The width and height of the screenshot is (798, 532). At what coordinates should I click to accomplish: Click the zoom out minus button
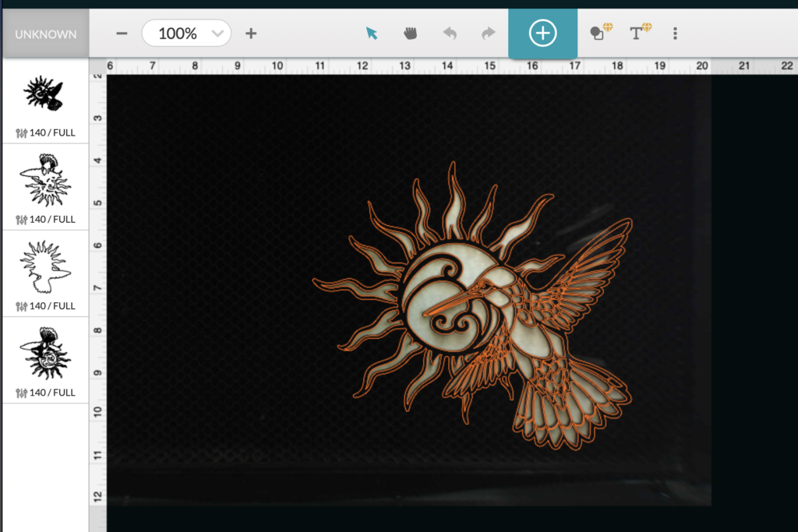click(122, 33)
